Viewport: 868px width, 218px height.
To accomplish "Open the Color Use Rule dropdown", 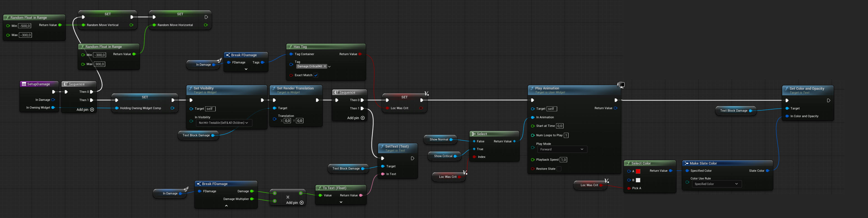I will (x=716, y=184).
